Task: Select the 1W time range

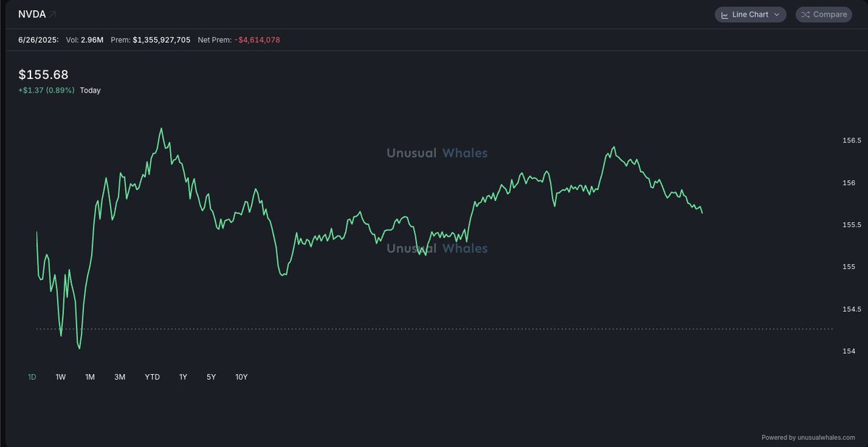Action: [x=60, y=377]
